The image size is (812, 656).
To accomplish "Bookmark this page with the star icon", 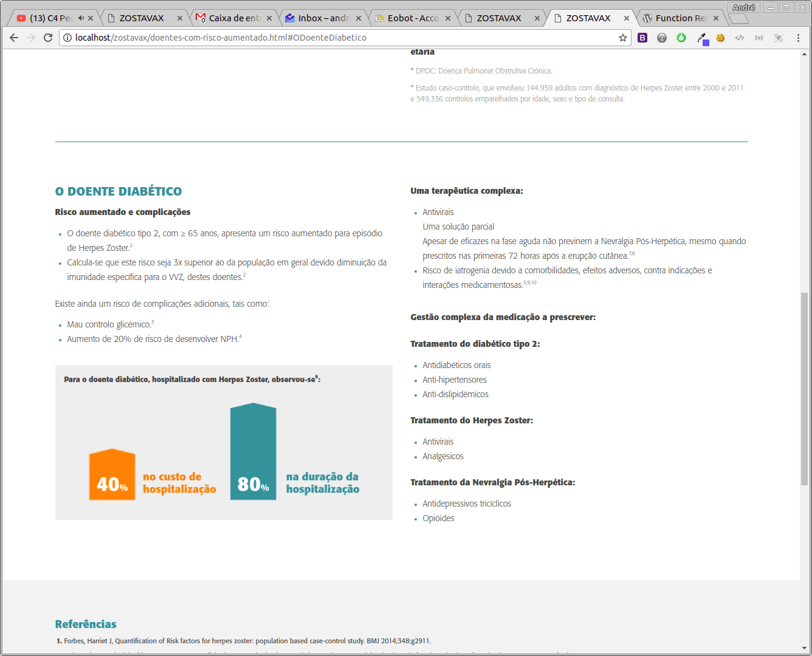I will pos(623,38).
